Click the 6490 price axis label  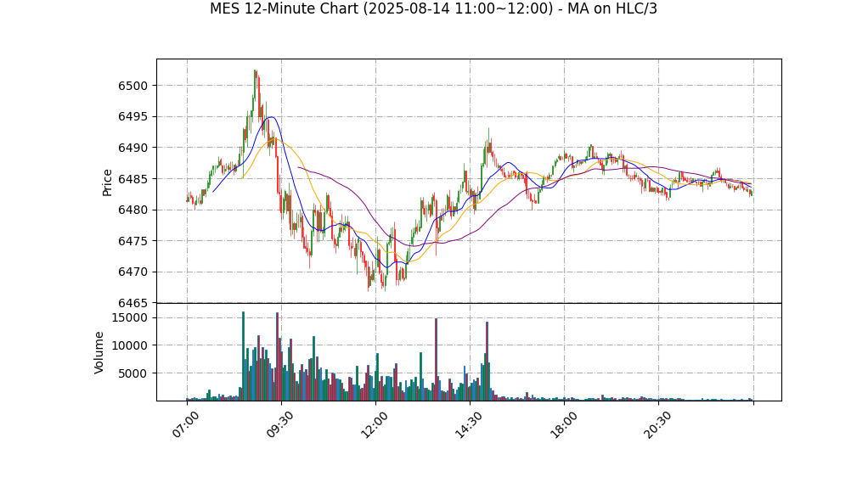pos(132,148)
